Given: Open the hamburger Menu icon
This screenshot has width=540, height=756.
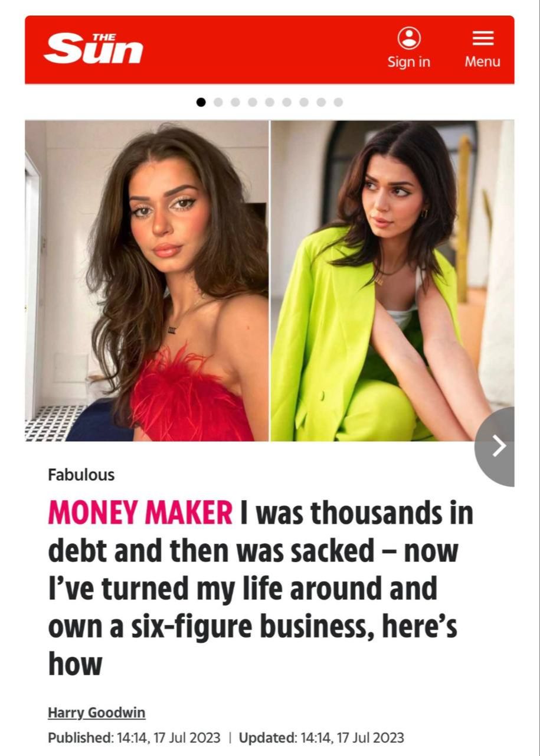Looking at the screenshot, I should 483,38.
